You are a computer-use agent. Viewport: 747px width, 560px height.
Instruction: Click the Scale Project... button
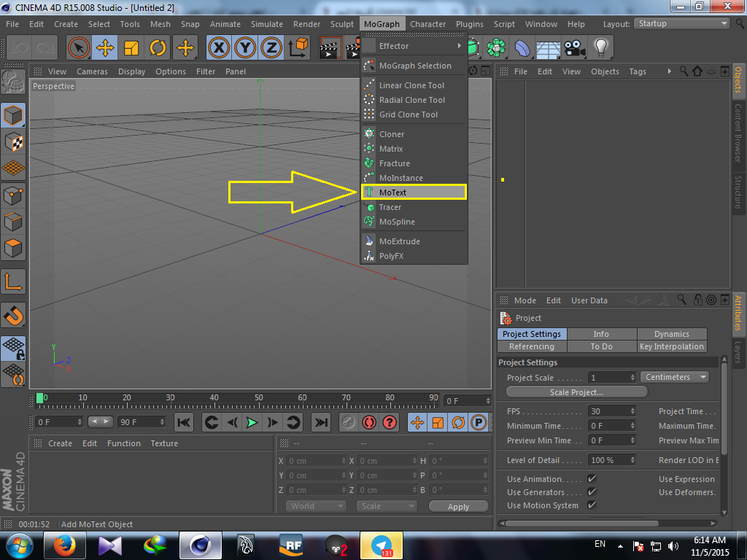coord(576,392)
